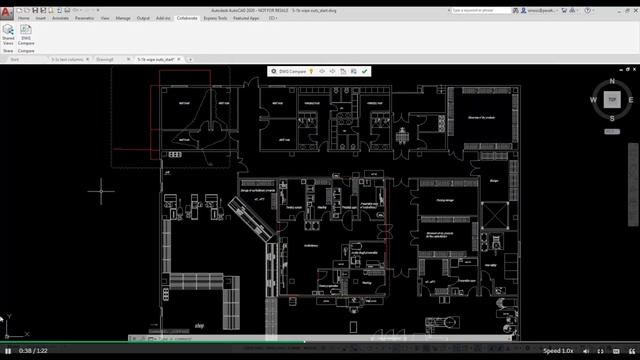Viewport: 640px width, 360px height.
Task: Click the W compass direction on the ViewCube
Action: [x=593, y=100]
